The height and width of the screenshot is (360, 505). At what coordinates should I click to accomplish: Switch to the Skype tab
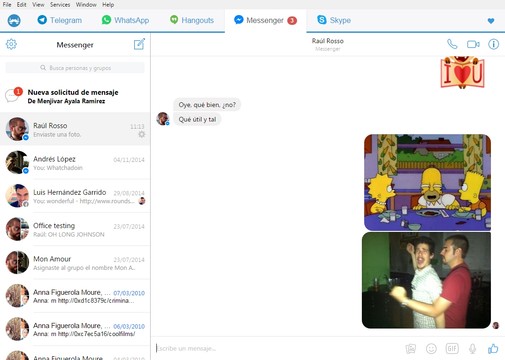334,20
